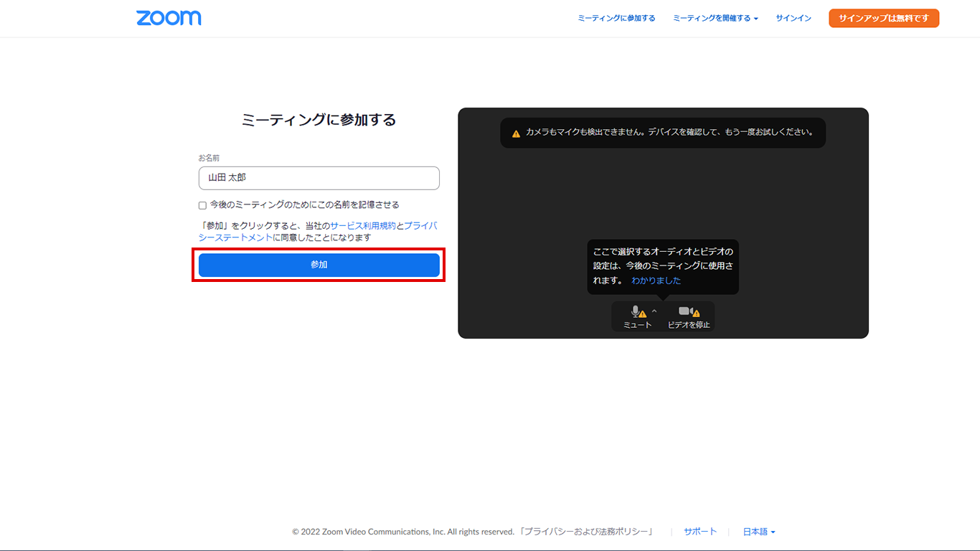Open the サービス利用規約 link
Viewport: 980px width, 551px height.
(x=363, y=225)
